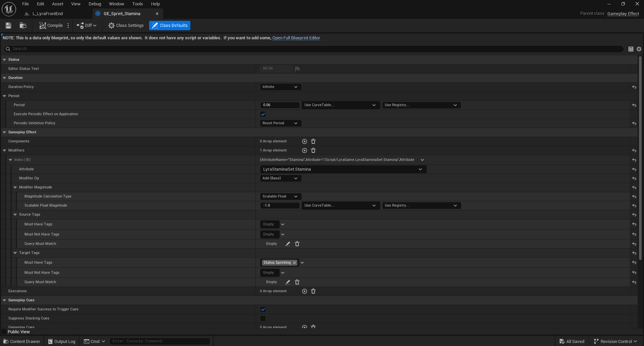Clear the Executions array
The image size is (644, 346).
(313, 291)
